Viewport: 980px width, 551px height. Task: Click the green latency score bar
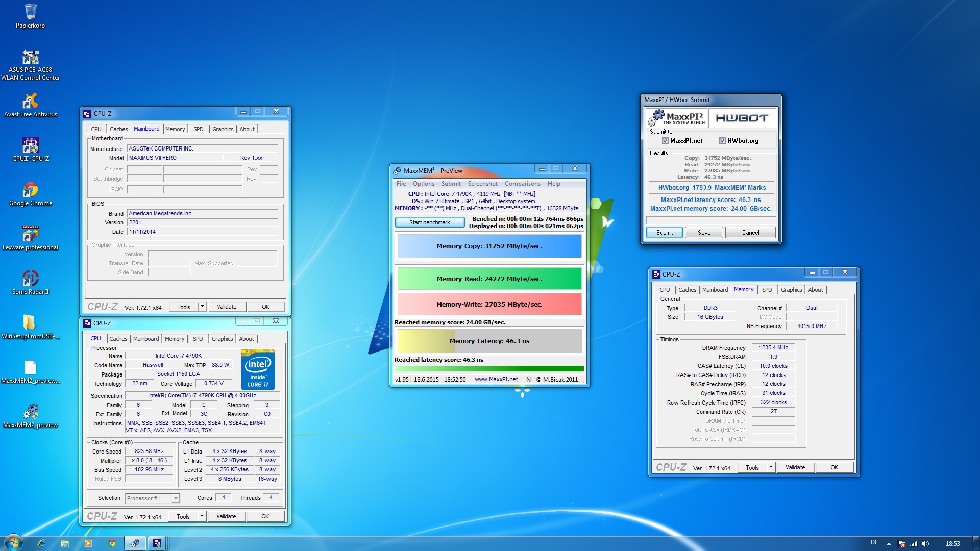pyautogui.click(x=489, y=368)
